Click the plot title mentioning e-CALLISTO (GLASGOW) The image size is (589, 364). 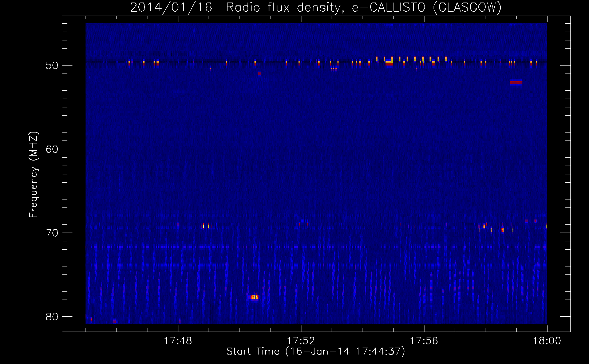tap(316, 7)
